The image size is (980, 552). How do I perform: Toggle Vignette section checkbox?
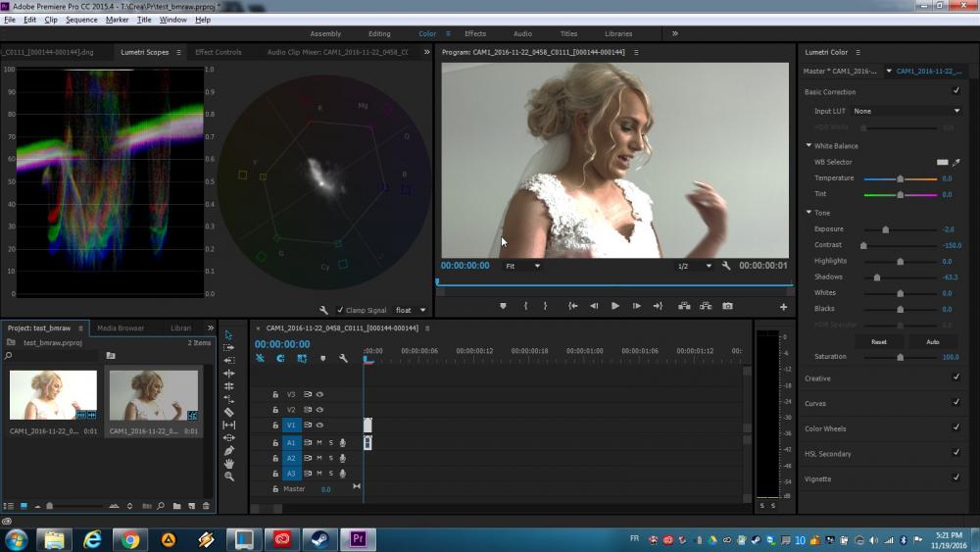[955, 477]
